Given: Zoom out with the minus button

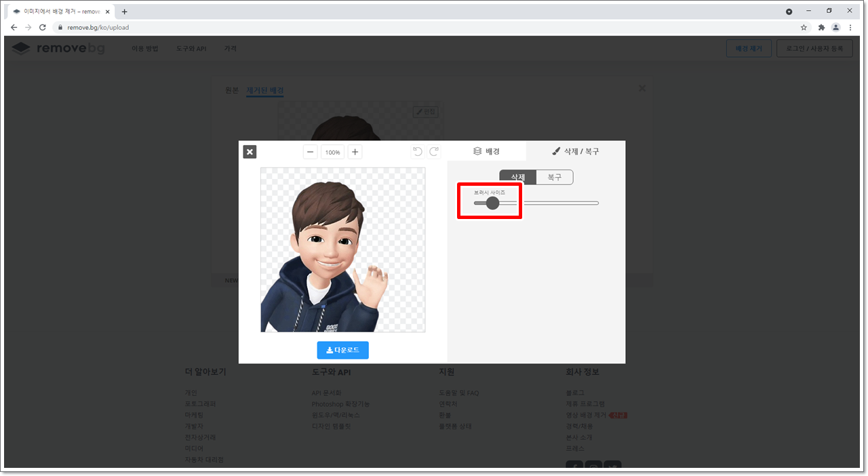Looking at the screenshot, I should click(x=311, y=152).
